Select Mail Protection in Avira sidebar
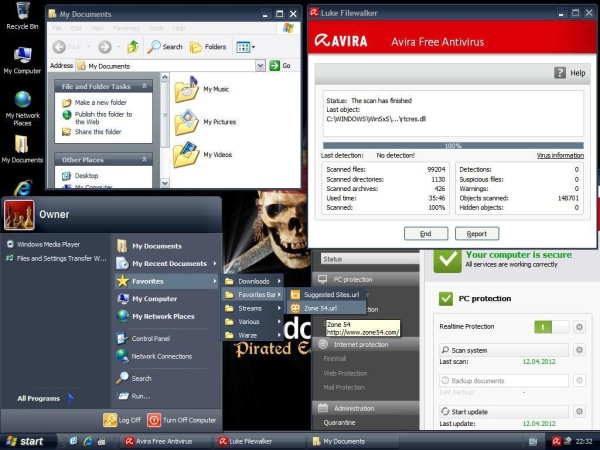The width and height of the screenshot is (600, 450). coord(344,387)
